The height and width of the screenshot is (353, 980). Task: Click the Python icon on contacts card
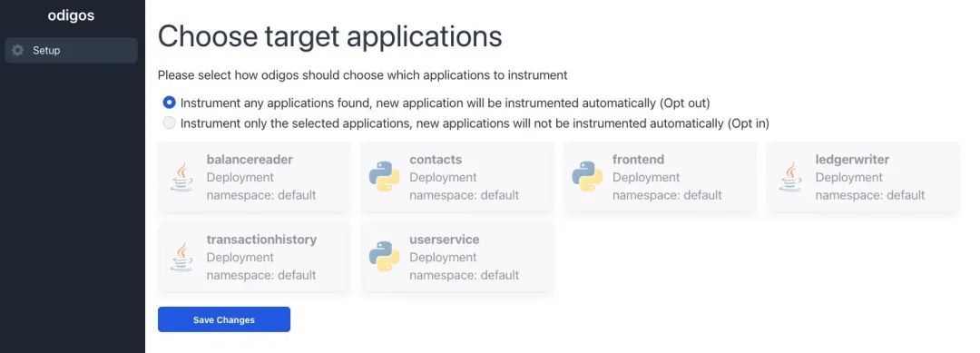(x=385, y=177)
